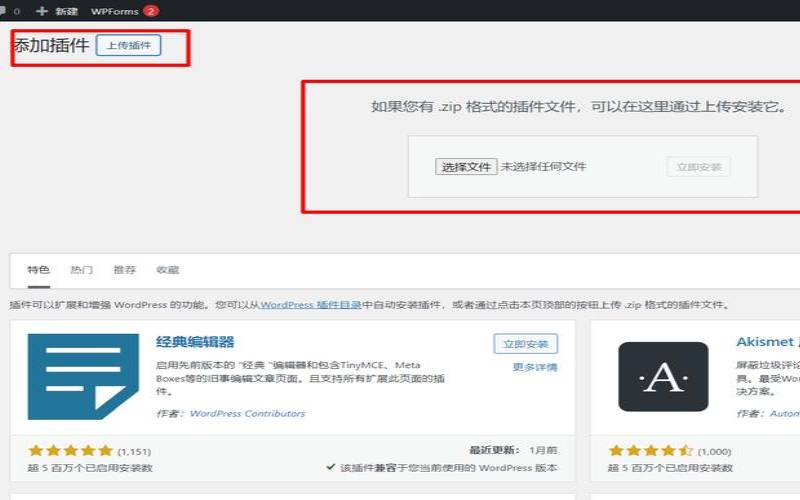This screenshot has width=800, height=500.
Task: Click the 上传插件 upload plugin button
Action: [129, 45]
